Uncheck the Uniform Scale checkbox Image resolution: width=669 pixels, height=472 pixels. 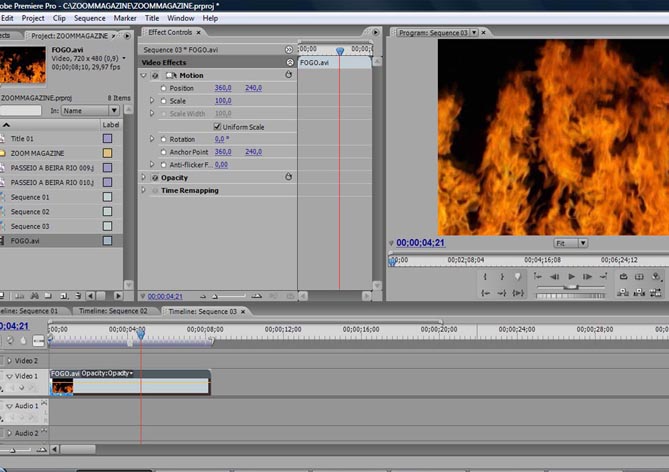click(x=218, y=127)
